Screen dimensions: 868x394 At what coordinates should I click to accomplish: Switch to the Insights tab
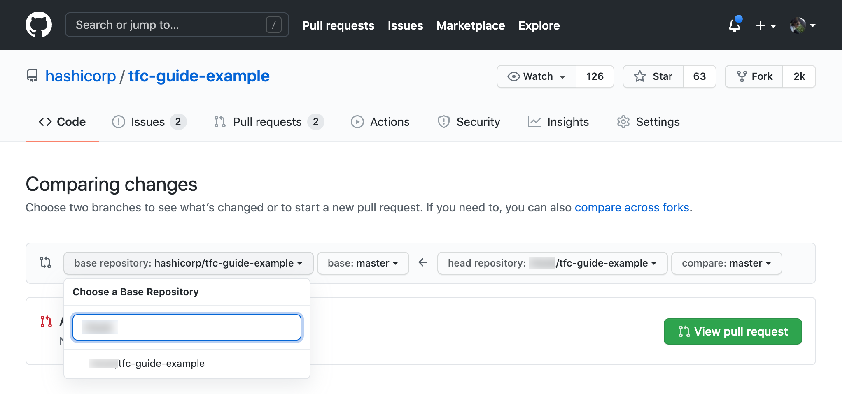pyautogui.click(x=558, y=122)
